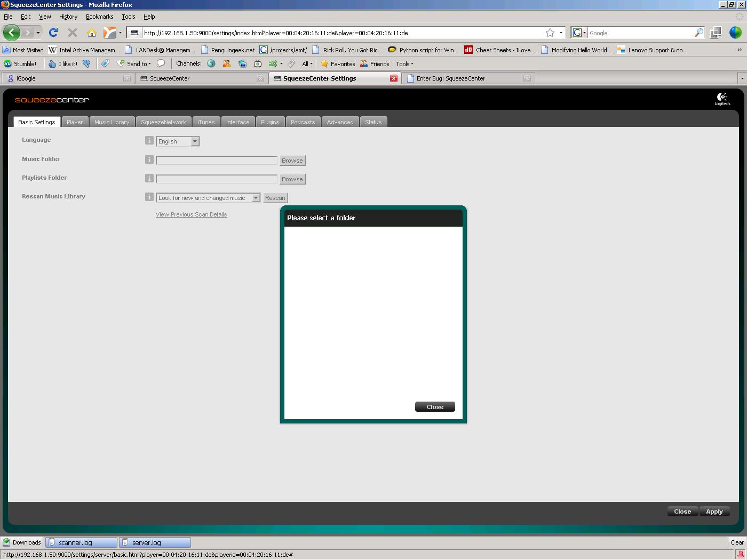
Task: Bookmark this page with the star icon
Action: [x=550, y=33]
